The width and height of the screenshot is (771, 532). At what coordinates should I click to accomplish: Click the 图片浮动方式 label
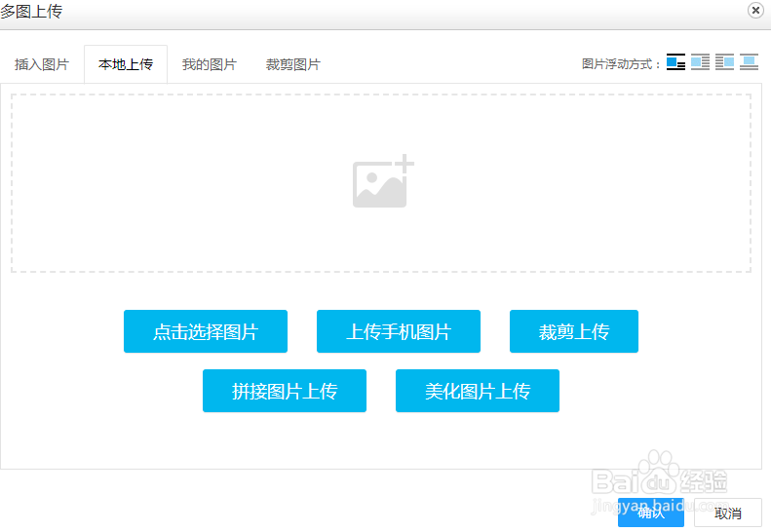pyautogui.click(x=621, y=64)
